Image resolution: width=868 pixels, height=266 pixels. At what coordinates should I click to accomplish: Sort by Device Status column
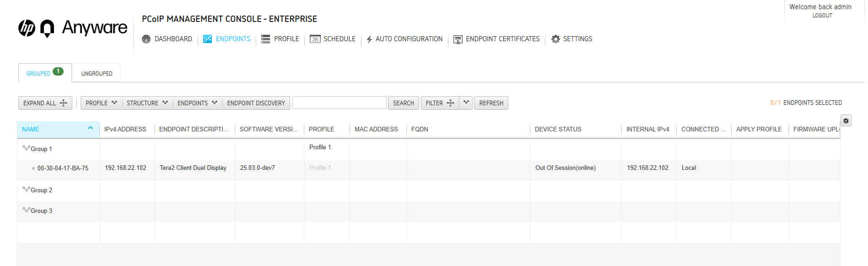tap(576, 129)
